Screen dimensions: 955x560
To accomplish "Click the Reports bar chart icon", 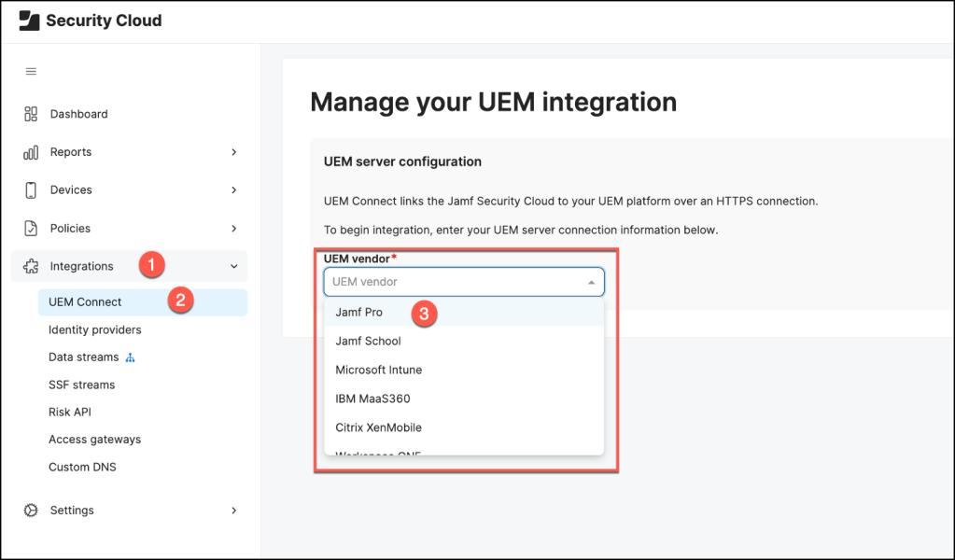I will pyautogui.click(x=31, y=152).
